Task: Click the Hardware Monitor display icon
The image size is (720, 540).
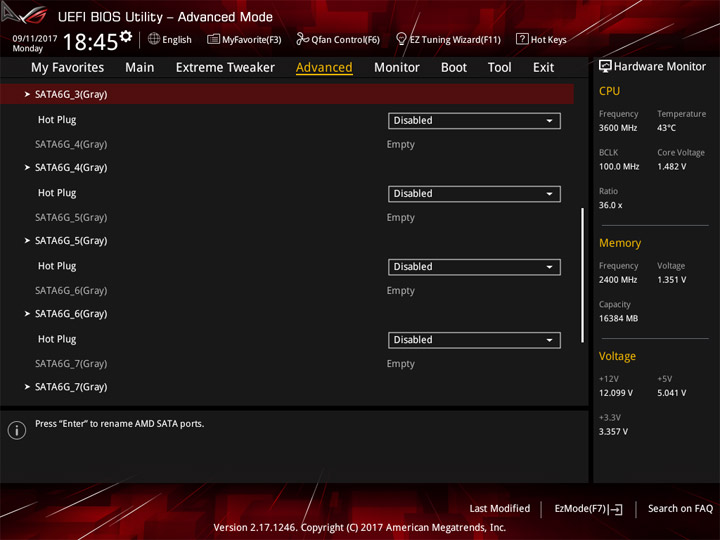Action: pos(605,67)
